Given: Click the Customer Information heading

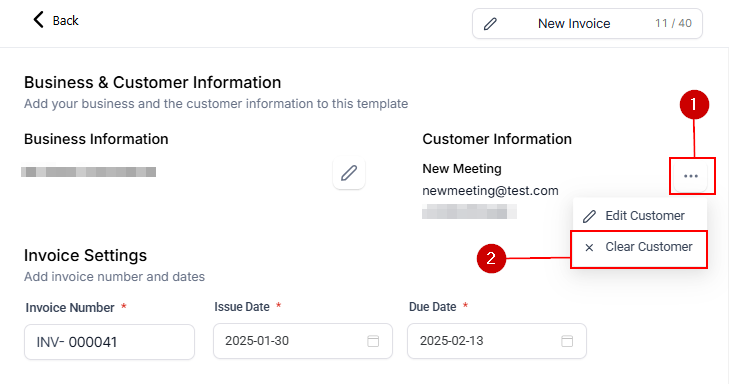Looking at the screenshot, I should [x=497, y=139].
